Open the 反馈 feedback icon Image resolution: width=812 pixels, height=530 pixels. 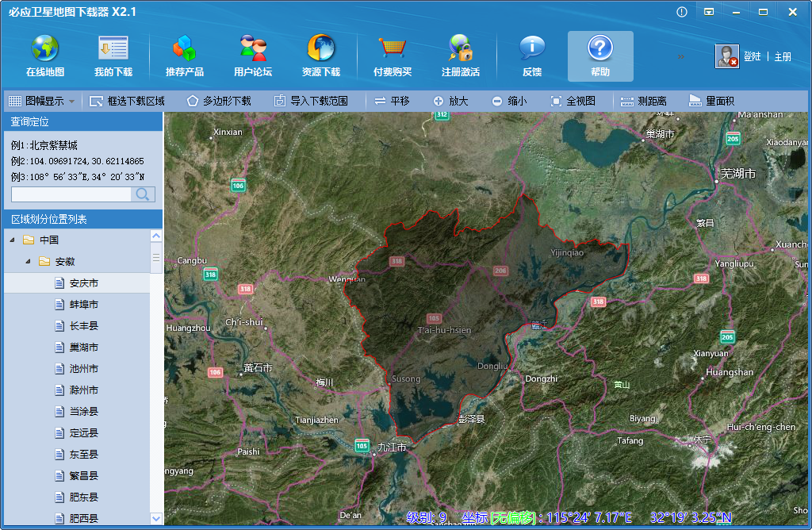532,49
